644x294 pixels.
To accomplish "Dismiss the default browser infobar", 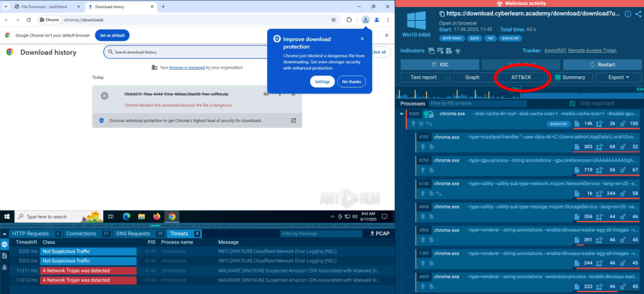I will click(387, 35).
